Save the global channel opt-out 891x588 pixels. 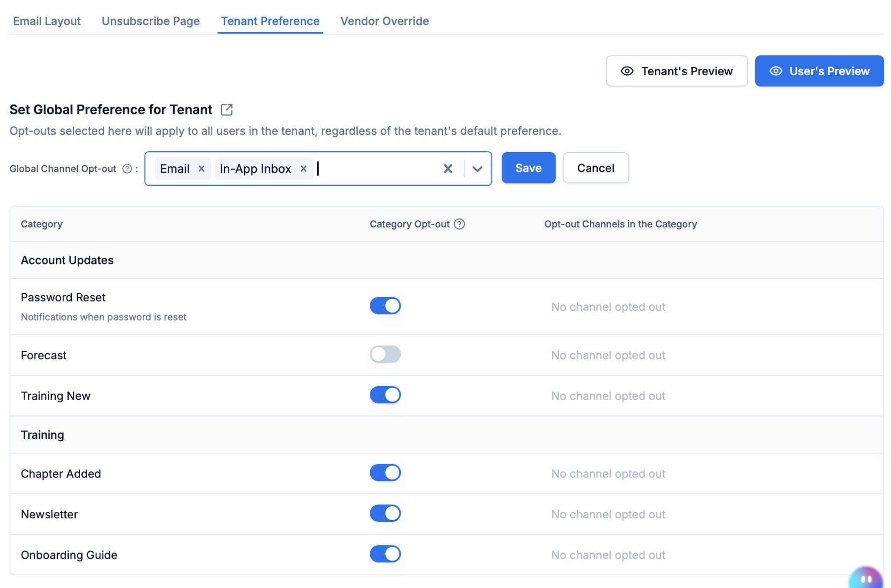coord(529,168)
